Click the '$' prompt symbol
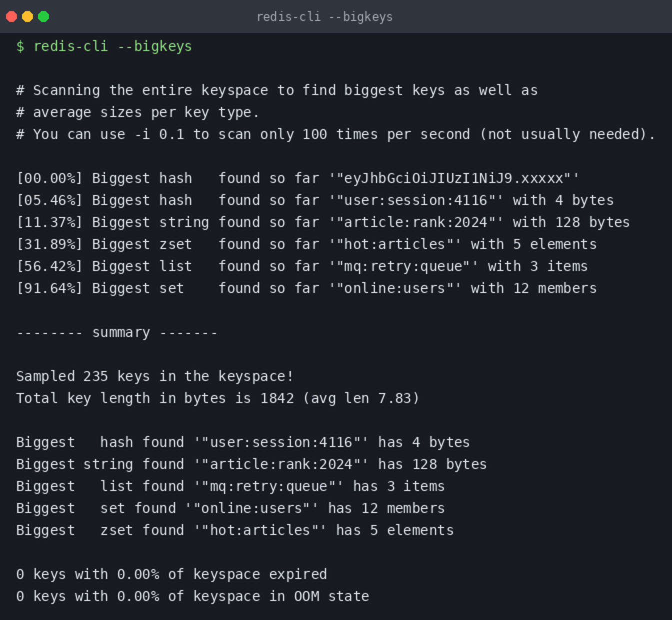Screen dimensions: 672x620 (x=20, y=46)
